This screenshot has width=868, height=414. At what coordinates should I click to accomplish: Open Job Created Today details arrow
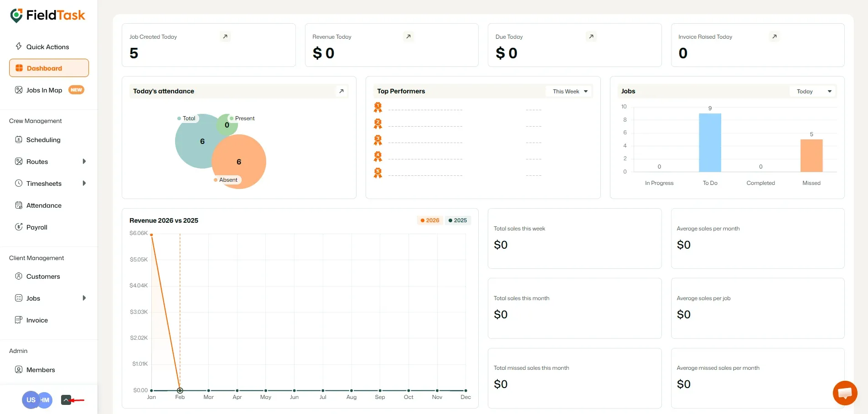225,36
